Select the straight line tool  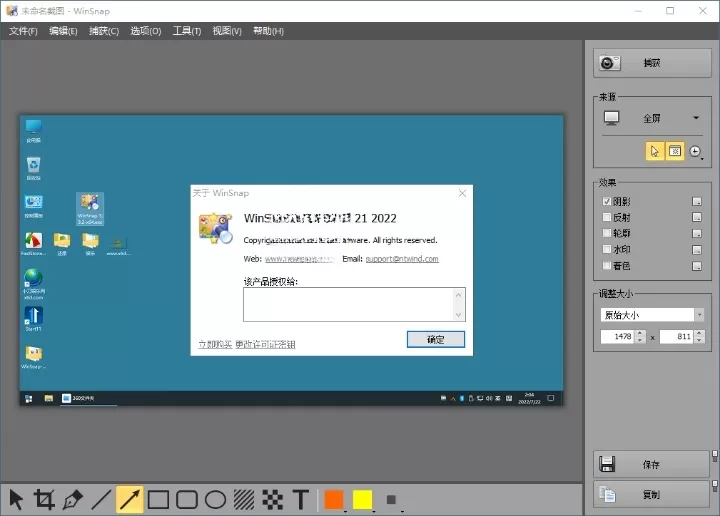click(101, 499)
